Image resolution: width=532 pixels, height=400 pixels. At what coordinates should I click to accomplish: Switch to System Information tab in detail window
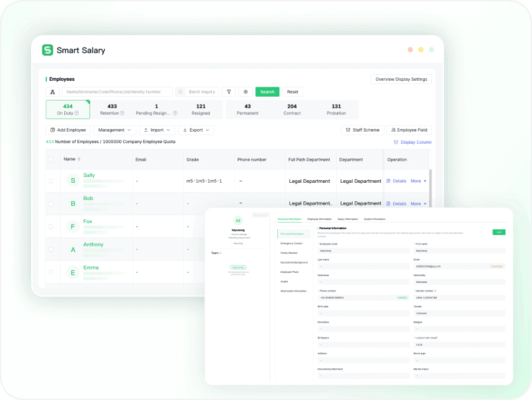point(375,219)
